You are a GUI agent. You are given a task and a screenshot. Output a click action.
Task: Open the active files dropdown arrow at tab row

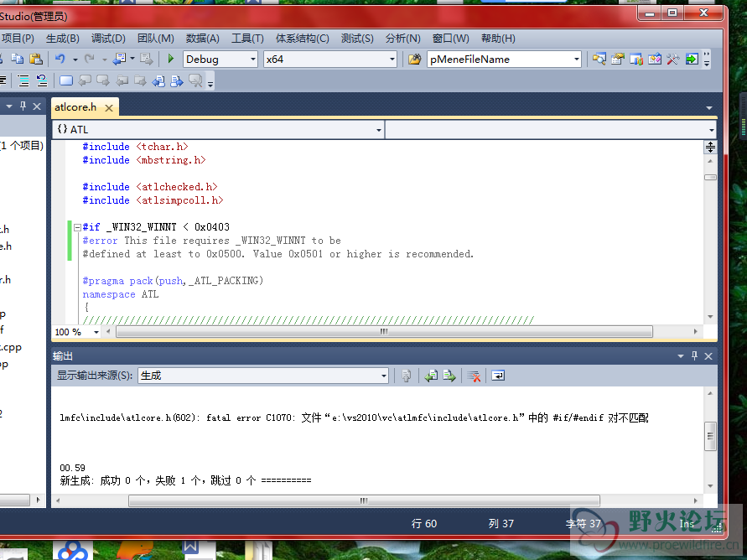click(709, 108)
